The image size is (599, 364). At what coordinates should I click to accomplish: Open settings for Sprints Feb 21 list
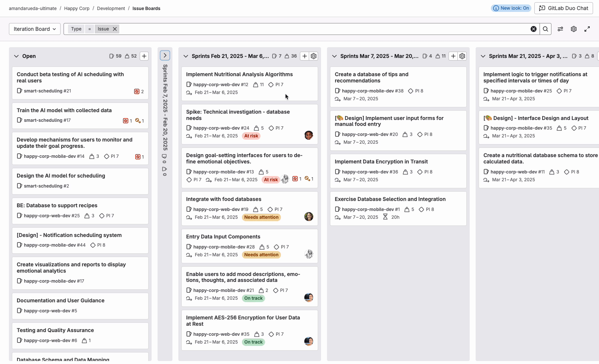(x=314, y=56)
